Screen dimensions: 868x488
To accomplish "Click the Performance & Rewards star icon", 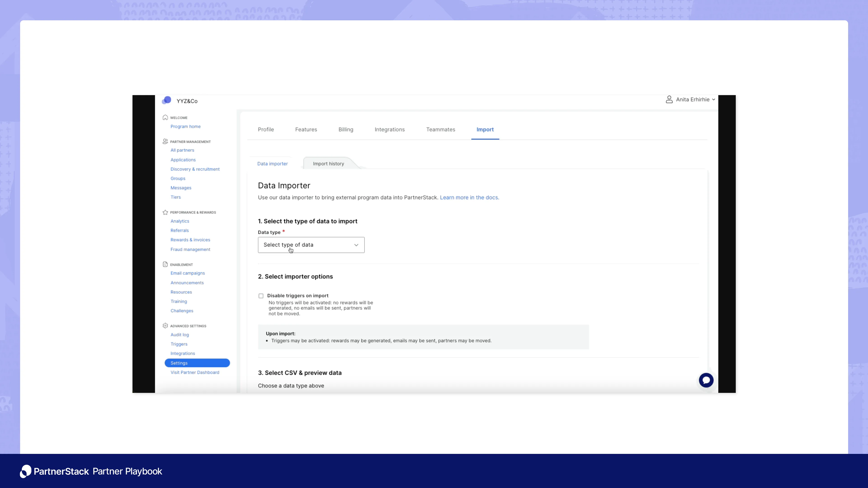I will coord(165,212).
